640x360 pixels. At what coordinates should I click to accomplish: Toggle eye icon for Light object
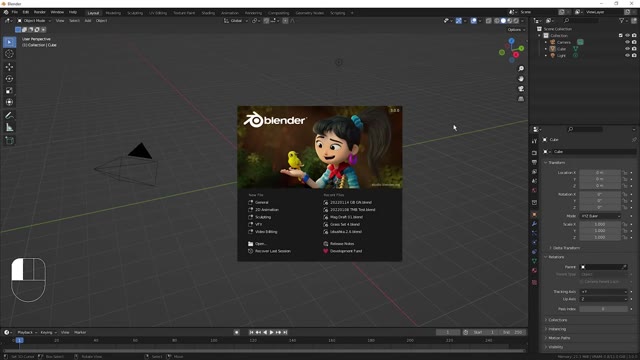click(x=627, y=55)
